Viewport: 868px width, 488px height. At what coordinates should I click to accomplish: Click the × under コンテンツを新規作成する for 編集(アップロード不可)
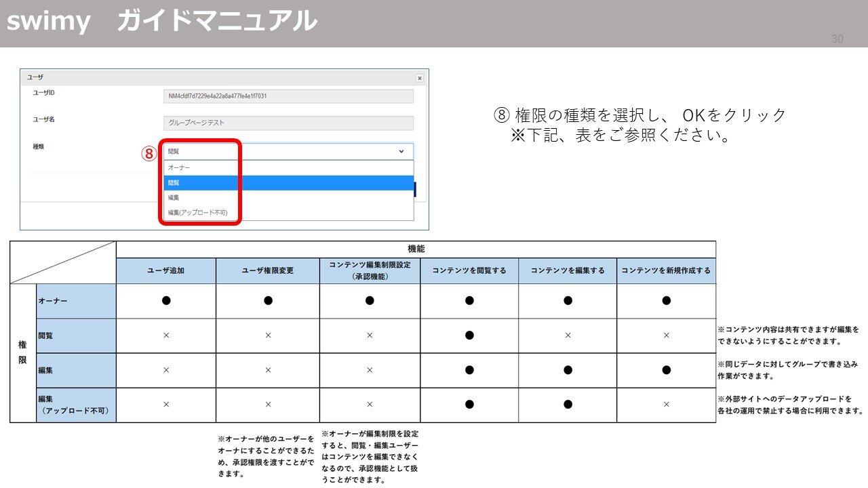coord(667,405)
